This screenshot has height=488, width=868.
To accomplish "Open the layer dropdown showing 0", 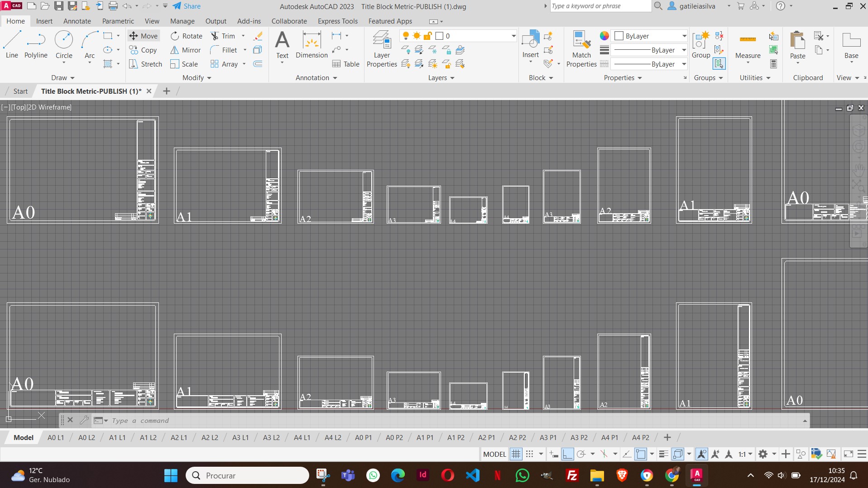I will (x=458, y=36).
